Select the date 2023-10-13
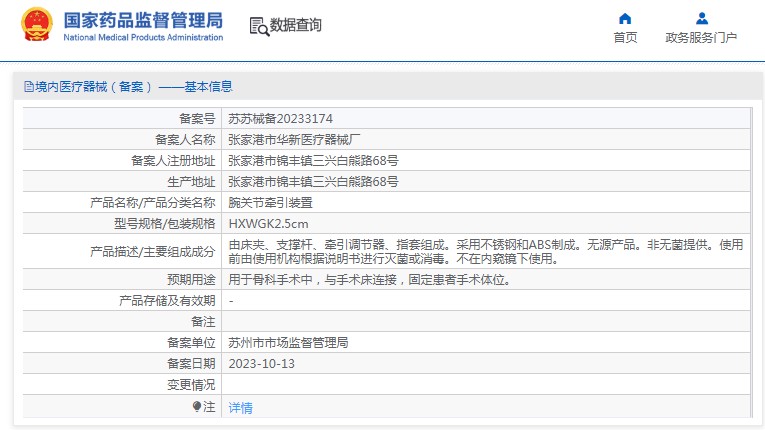Viewport: 765px width, 430px height. click(262, 364)
